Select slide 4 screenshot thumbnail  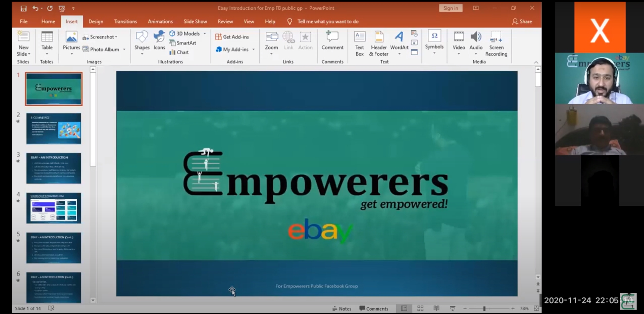(x=54, y=208)
